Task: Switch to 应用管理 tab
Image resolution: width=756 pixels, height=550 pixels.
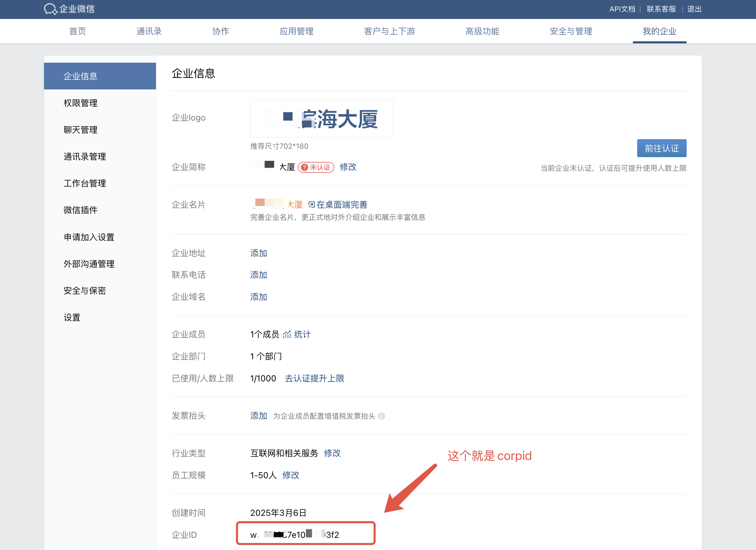Action: pyautogui.click(x=296, y=31)
